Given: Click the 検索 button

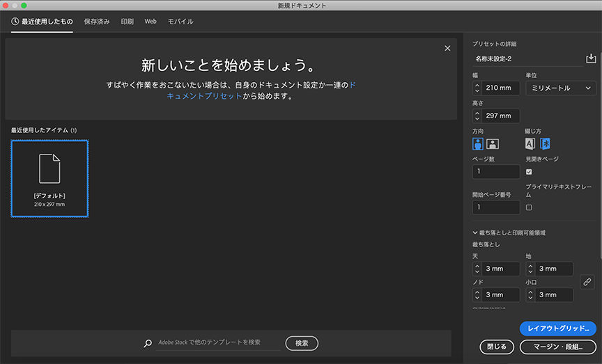Looking at the screenshot, I should coord(302,343).
